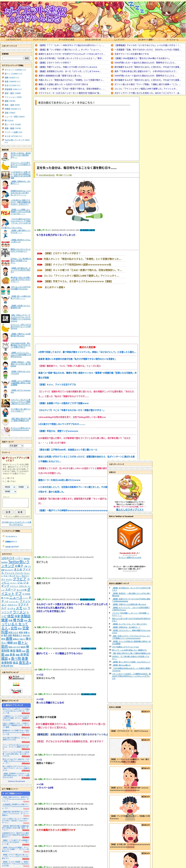Open the 2chまとめのまとめ nav item

click(x=93, y=39)
